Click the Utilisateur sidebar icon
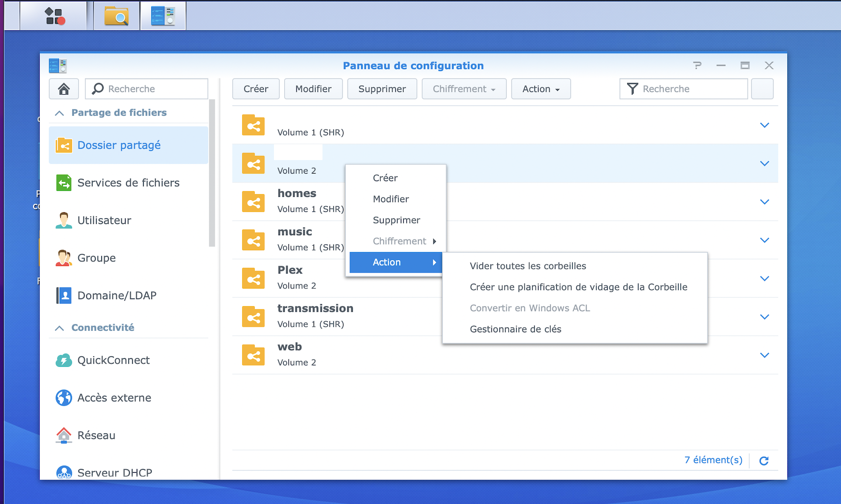 coord(64,220)
